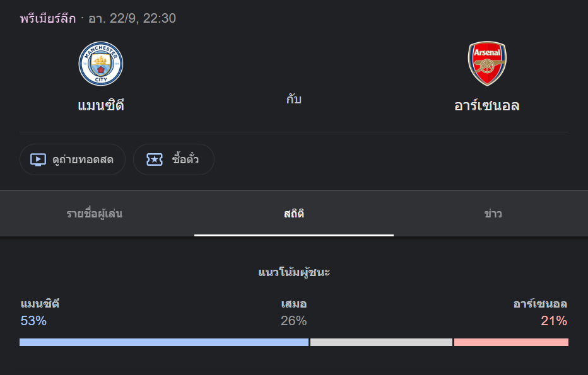Click the 26% draw percentage
This screenshot has height=375, width=588.
(x=293, y=321)
